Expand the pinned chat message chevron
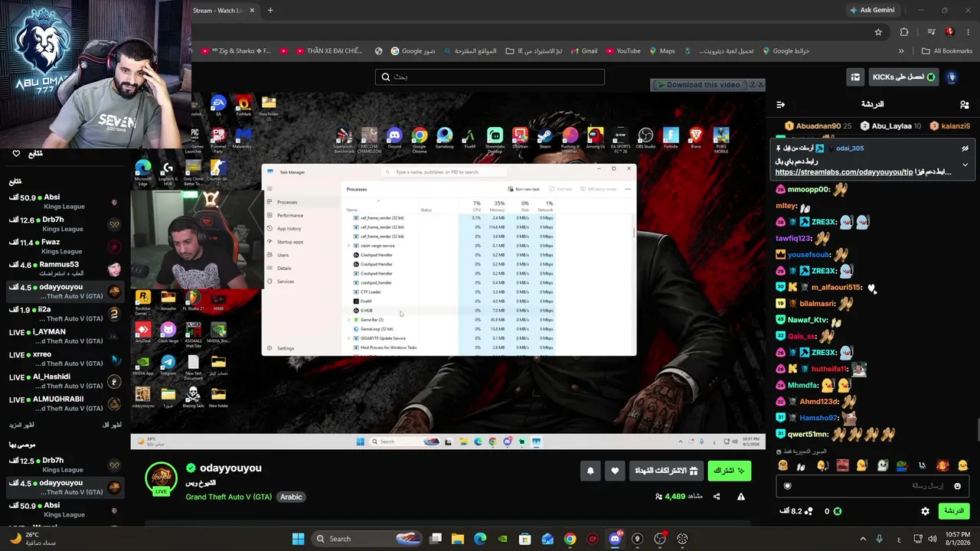Viewport: 980px width, 551px height. [x=965, y=165]
